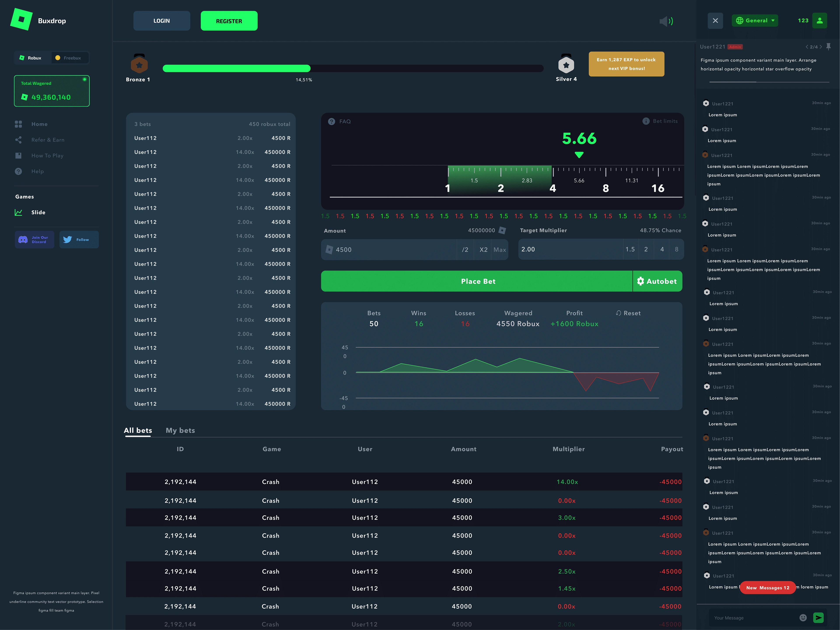The width and height of the screenshot is (840, 630).
Task: Send chat message with green arrow
Action: (x=818, y=618)
